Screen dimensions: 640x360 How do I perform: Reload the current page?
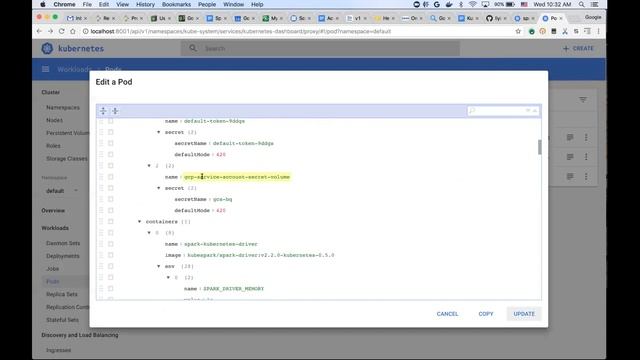(62, 31)
